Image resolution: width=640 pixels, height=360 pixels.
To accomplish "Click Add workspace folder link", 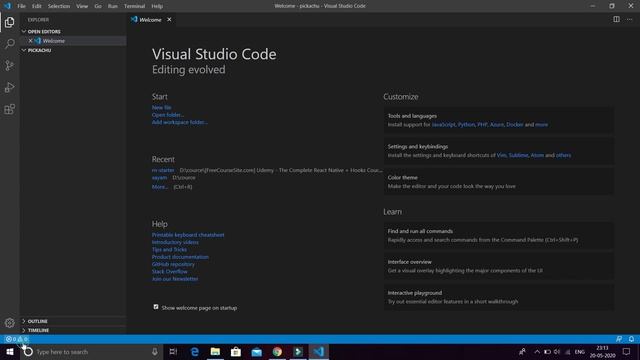I will click(180, 122).
